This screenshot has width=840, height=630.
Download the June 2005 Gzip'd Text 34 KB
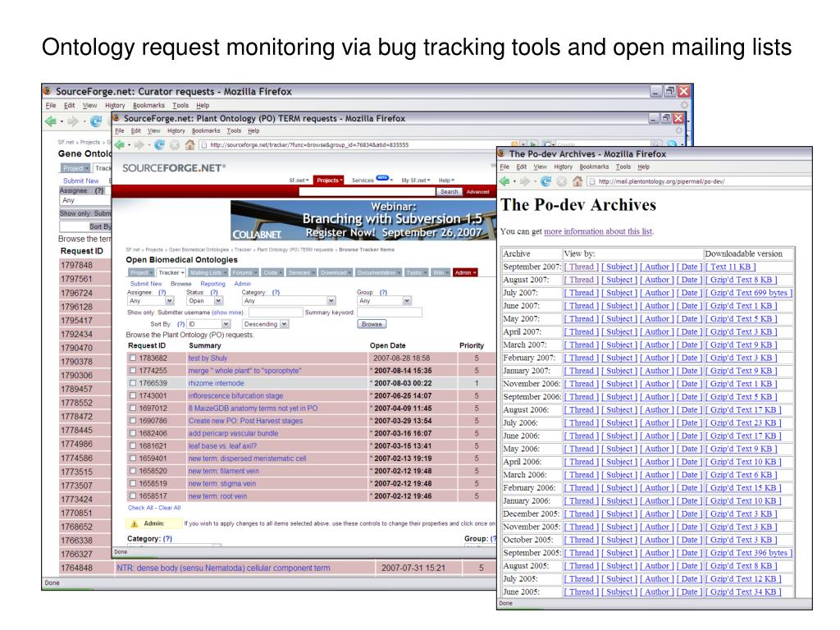[x=742, y=592]
